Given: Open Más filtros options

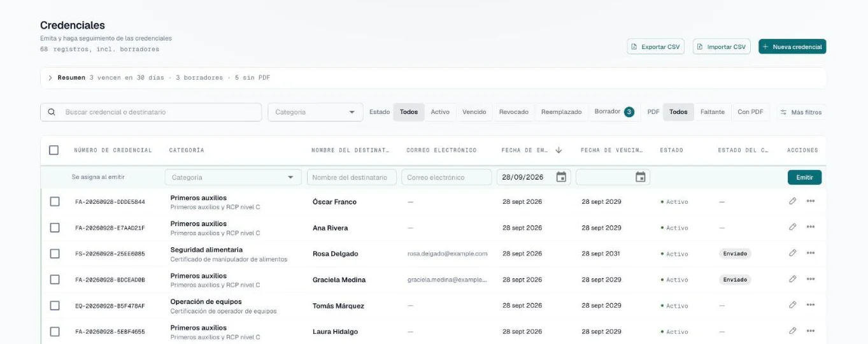Looking at the screenshot, I should tap(800, 112).
